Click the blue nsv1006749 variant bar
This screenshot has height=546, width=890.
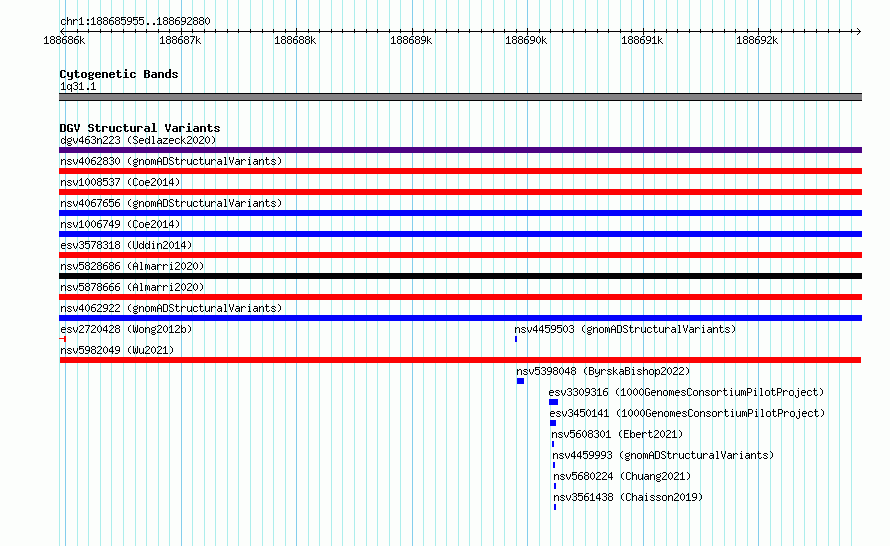(x=460, y=234)
